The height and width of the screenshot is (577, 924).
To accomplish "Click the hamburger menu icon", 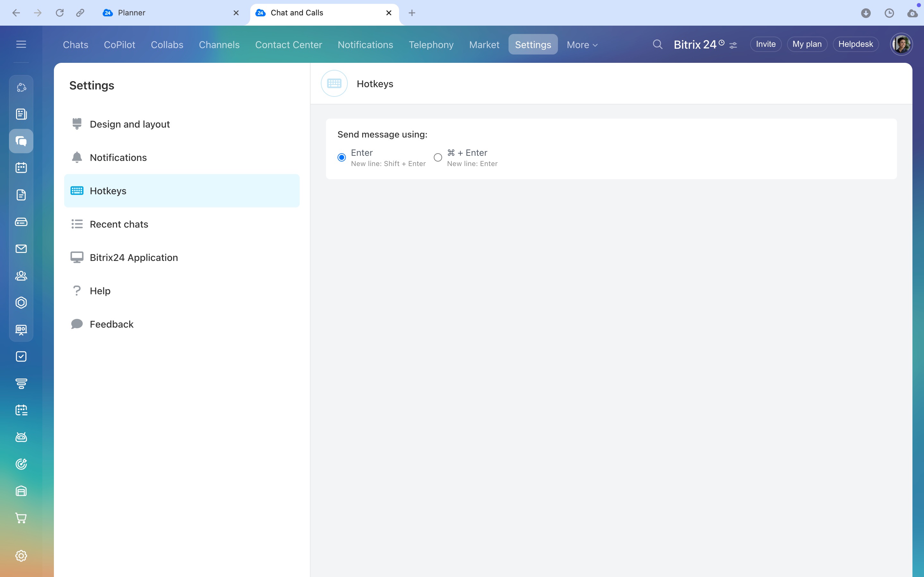I will [21, 44].
